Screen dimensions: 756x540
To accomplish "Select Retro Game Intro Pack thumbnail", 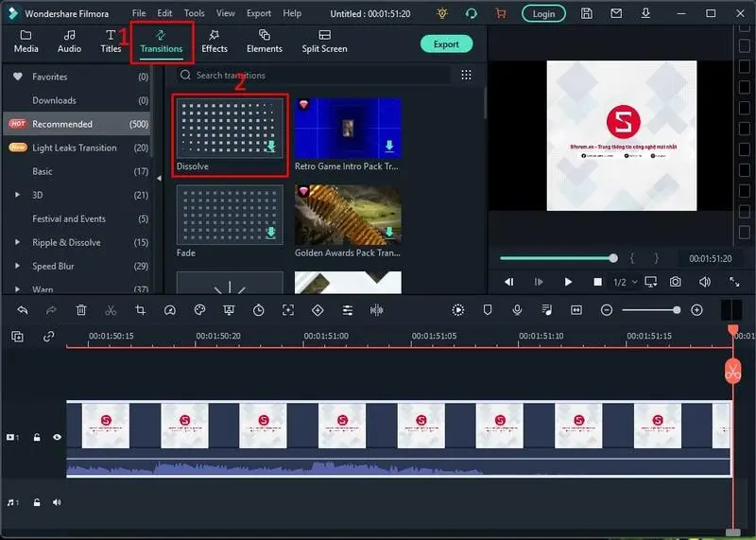I will pyautogui.click(x=348, y=129).
